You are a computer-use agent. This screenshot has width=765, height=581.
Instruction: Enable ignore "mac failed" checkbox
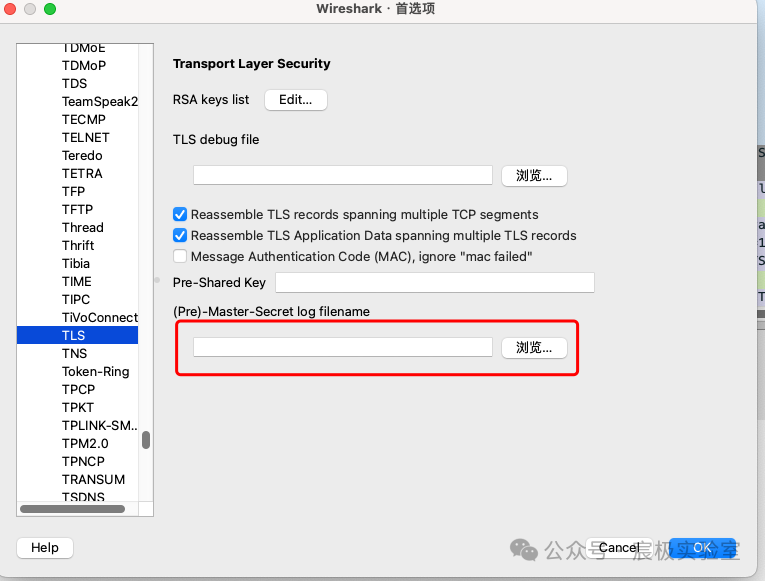click(180, 257)
